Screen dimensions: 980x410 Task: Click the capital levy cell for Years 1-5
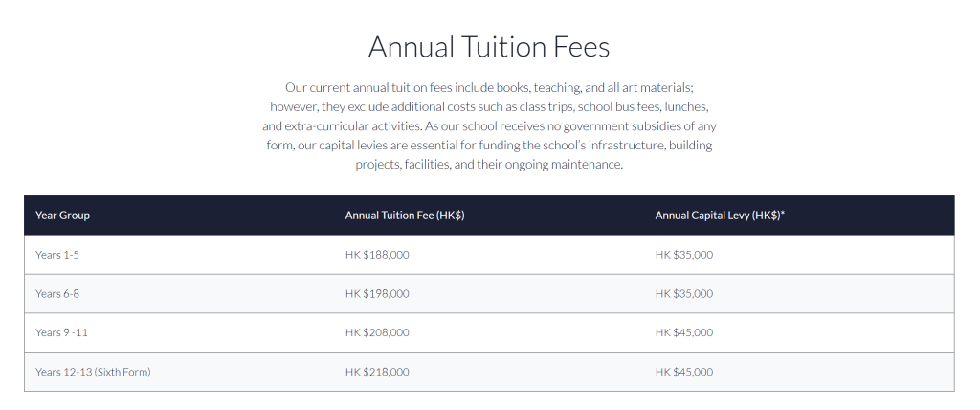pos(683,255)
